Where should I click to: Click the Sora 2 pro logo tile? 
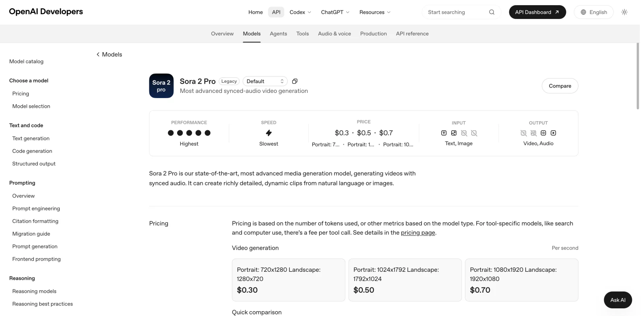pos(161,86)
